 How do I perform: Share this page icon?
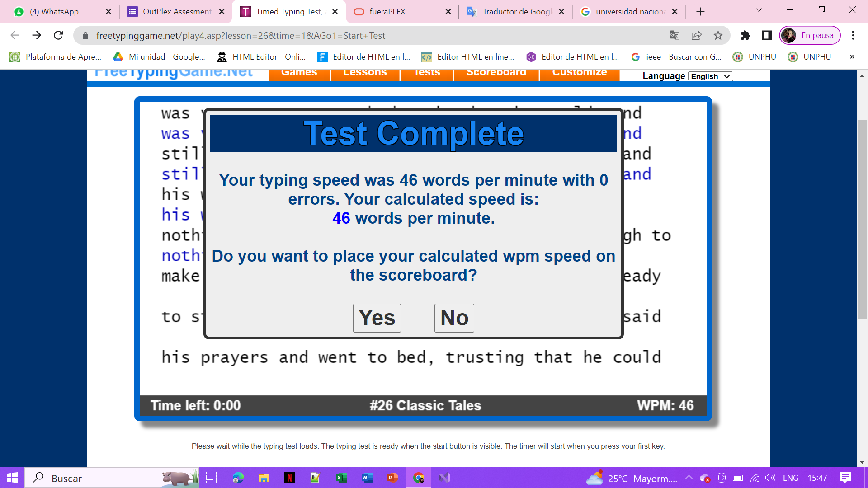click(x=696, y=35)
